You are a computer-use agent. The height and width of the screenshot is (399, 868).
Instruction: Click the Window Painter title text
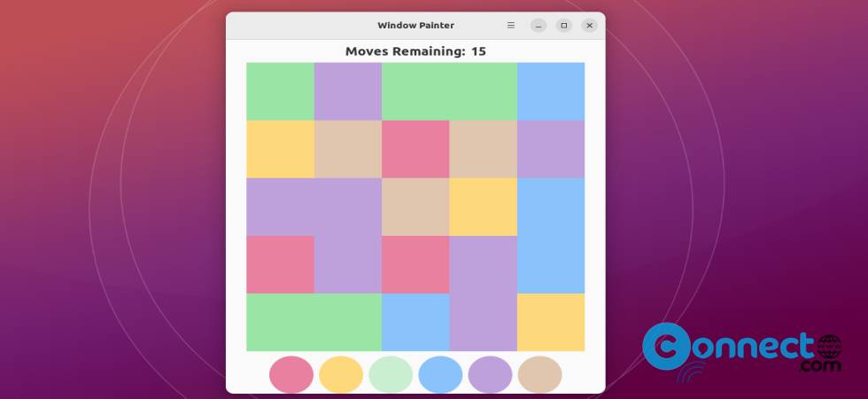[415, 26]
